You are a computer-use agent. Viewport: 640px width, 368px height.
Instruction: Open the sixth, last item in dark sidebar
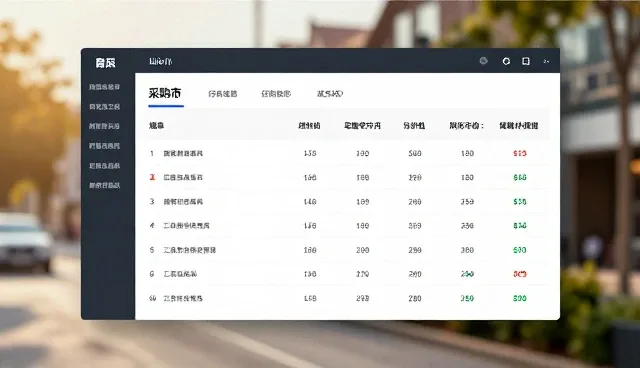pos(104,185)
